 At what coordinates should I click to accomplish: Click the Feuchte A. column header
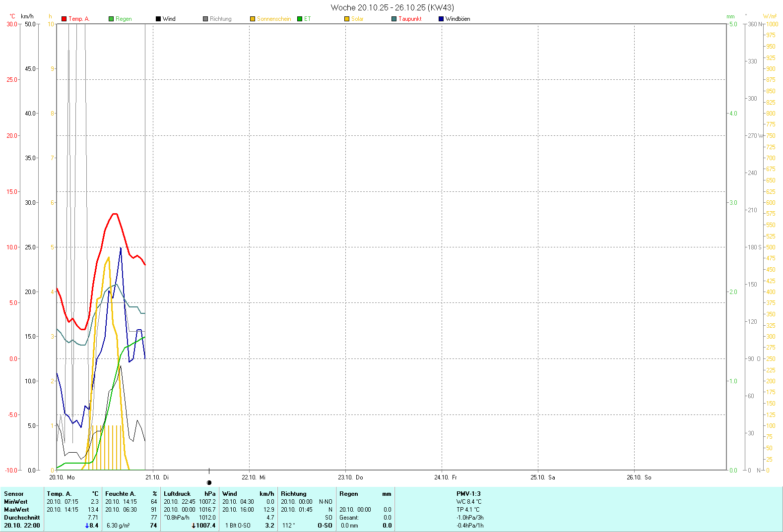click(x=120, y=494)
